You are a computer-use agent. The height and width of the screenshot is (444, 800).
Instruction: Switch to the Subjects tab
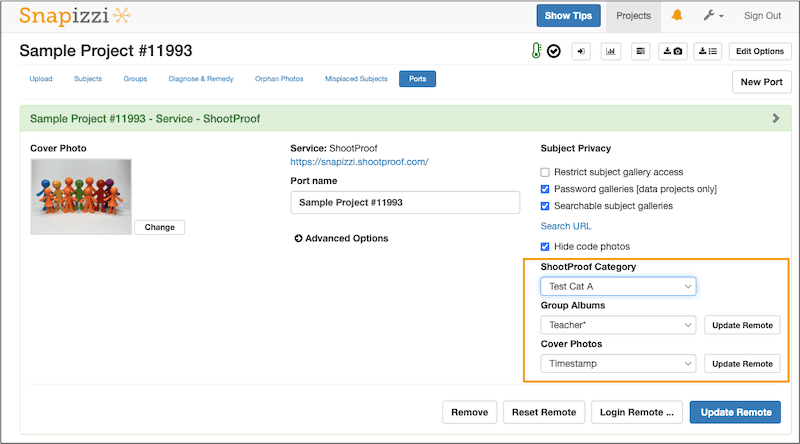coord(88,79)
